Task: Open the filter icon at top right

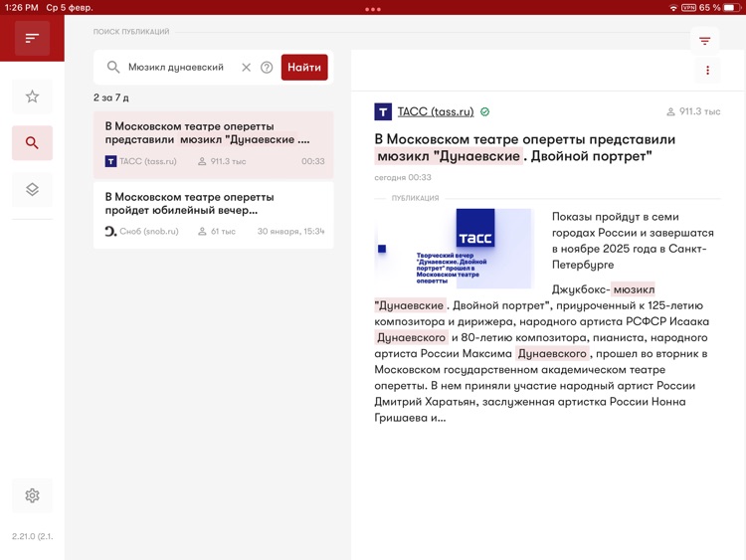Action: click(704, 41)
